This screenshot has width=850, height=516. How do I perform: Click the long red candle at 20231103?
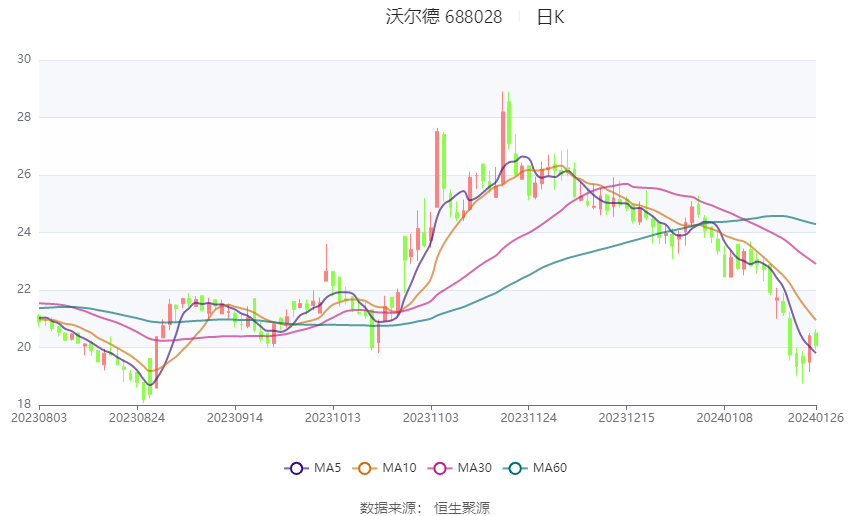(x=437, y=169)
